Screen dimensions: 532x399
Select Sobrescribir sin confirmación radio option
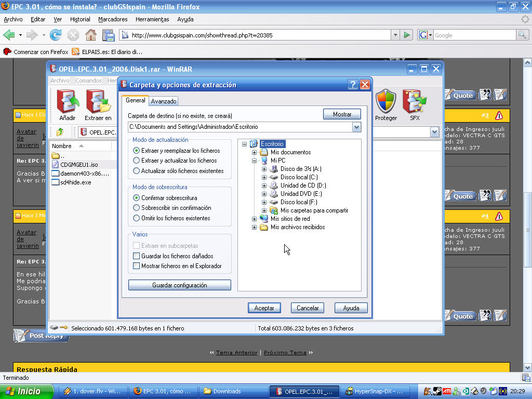137,208
